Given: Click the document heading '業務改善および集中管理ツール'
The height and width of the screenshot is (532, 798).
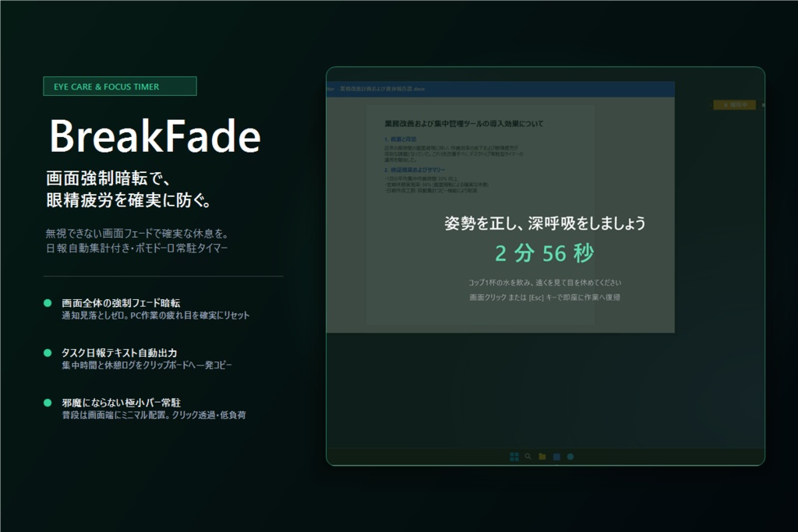Looking at the screenshot, I should click(x=464, y=124).
